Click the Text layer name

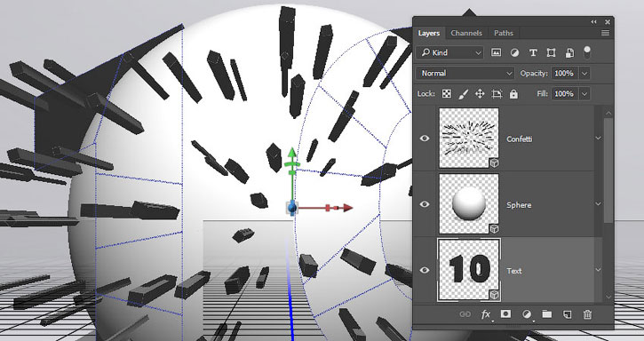(514, 271)
